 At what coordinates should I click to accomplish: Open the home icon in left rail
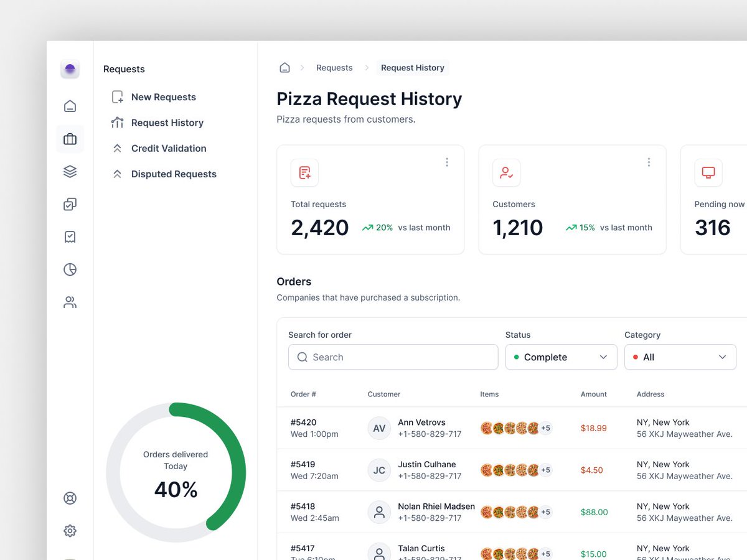(x=70, y=106)
